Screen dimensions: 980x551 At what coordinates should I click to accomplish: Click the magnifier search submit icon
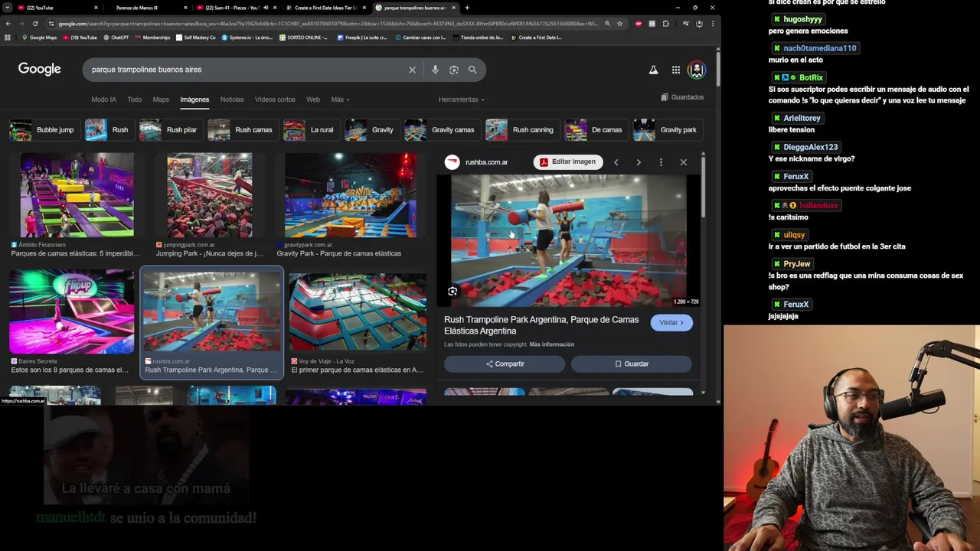tap(472, 70)
